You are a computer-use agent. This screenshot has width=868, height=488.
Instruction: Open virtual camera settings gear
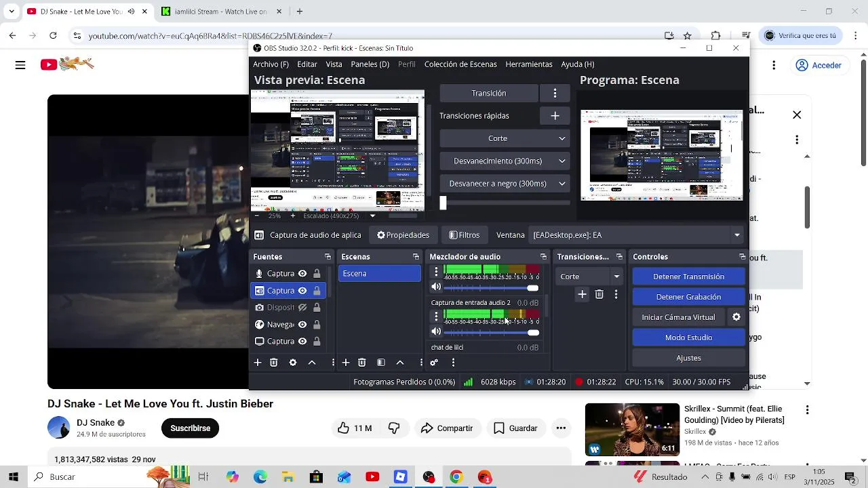(x=736, y=317)
